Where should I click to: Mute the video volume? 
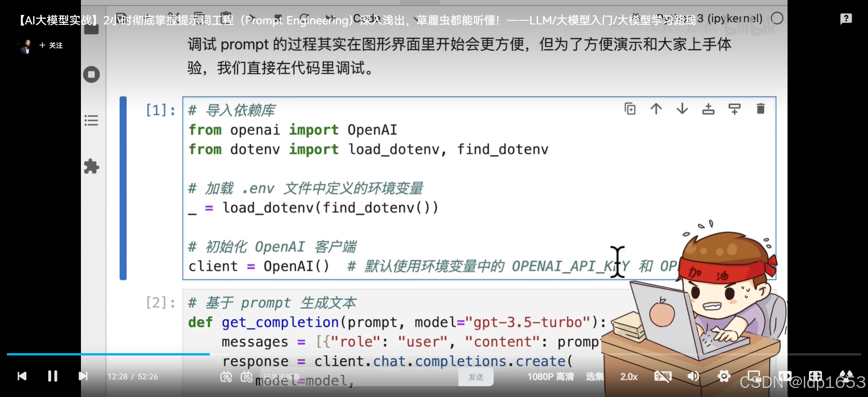[x=693, y=376]
